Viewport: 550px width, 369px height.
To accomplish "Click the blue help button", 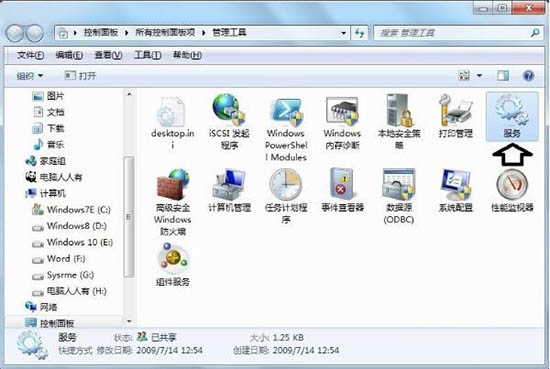I will [528, 75].
